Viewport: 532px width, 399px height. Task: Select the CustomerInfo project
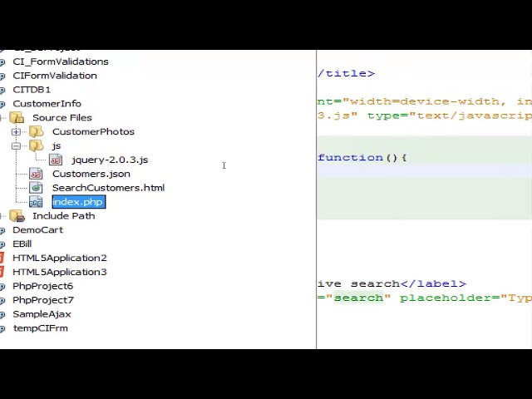[47, 103]
